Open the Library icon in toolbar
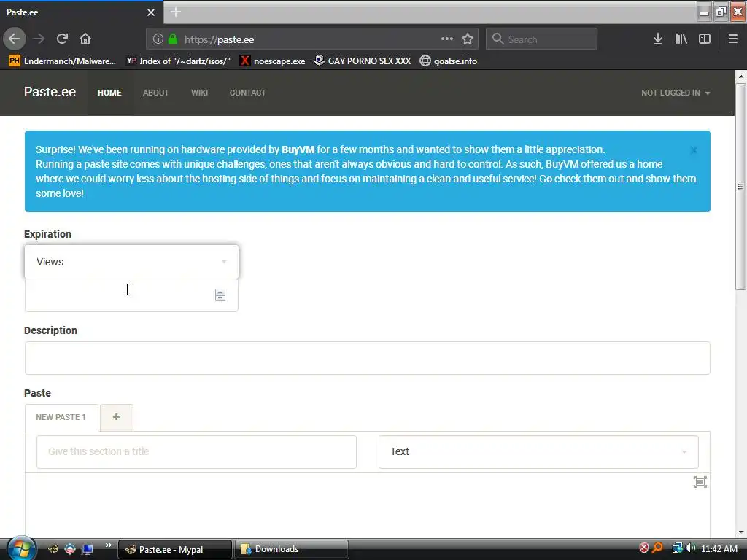 tap(681, 39)
